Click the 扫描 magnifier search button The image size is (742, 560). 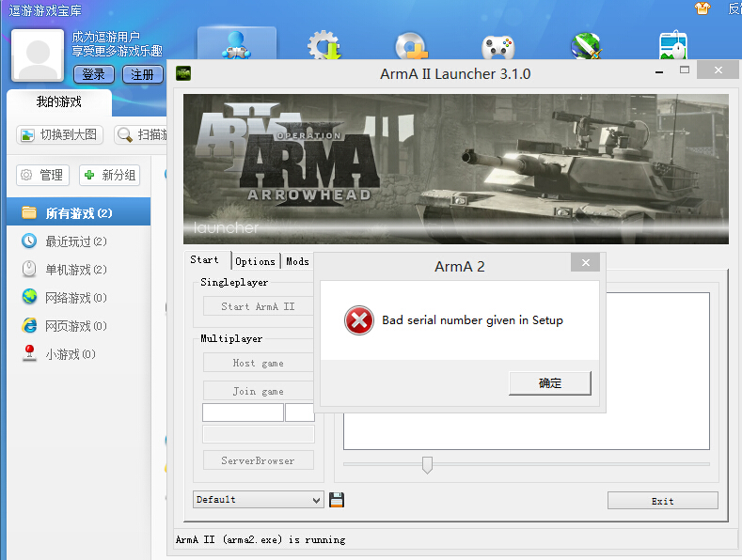pos(140,134)
